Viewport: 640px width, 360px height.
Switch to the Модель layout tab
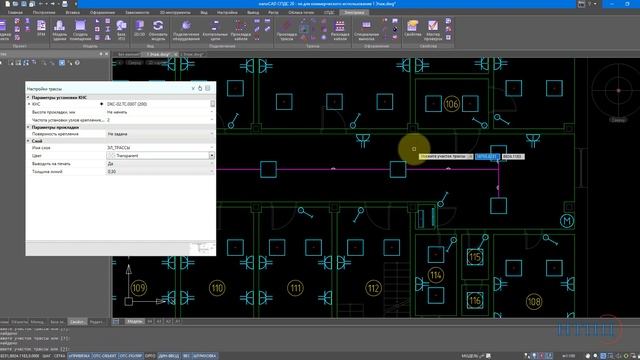(134, 322)
